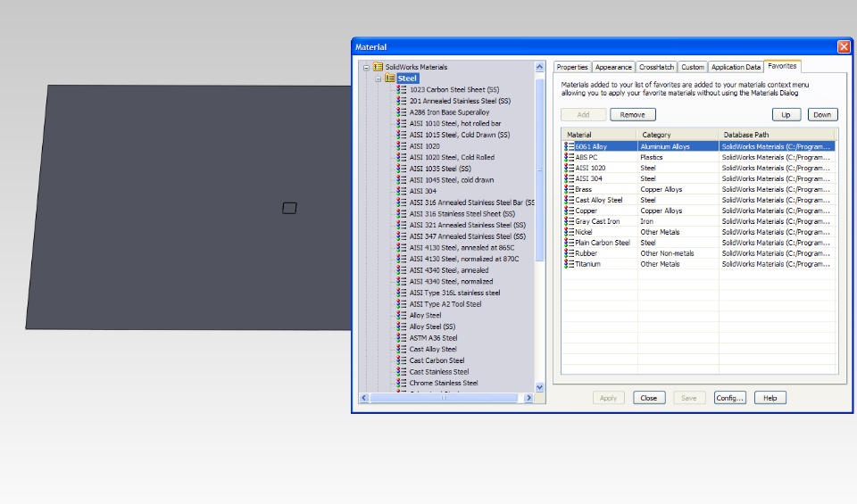Move favorite down with Down button
The width and height of the screenshot is (857, 504).
point(822,115)
